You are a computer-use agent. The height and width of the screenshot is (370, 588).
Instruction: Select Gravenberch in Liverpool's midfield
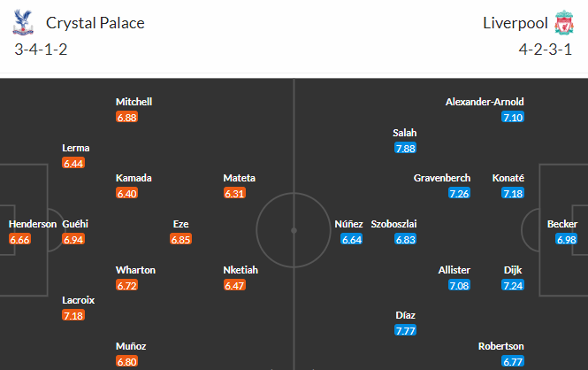(x=442, y=178)
